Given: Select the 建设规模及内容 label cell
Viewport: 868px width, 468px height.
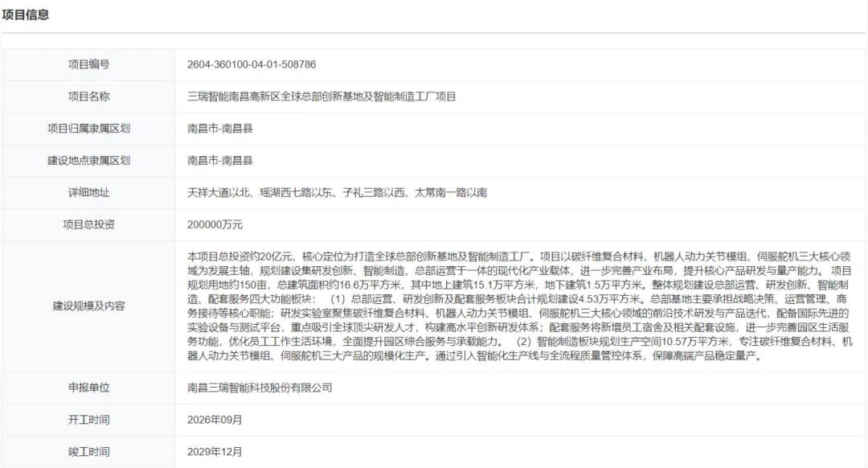Looking at the screenshot, I should pos(88,306).
